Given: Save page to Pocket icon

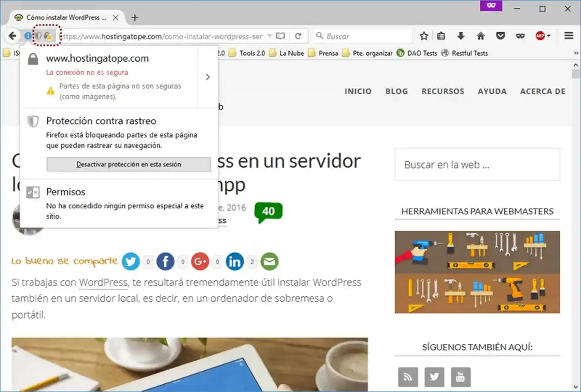Looking at the screenshot, I should pyautogui.click(x=501, y=36).
